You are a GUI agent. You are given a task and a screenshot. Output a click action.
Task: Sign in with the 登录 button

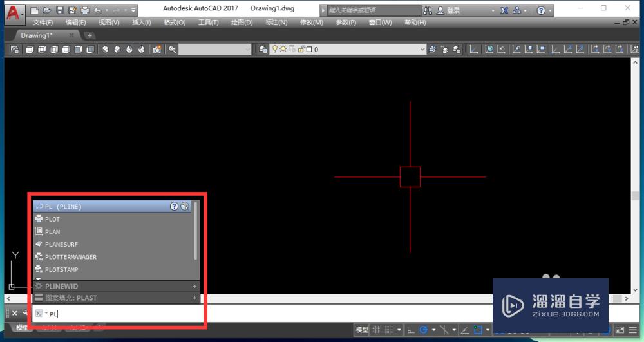pyautogui.click(x=448, y=10)
